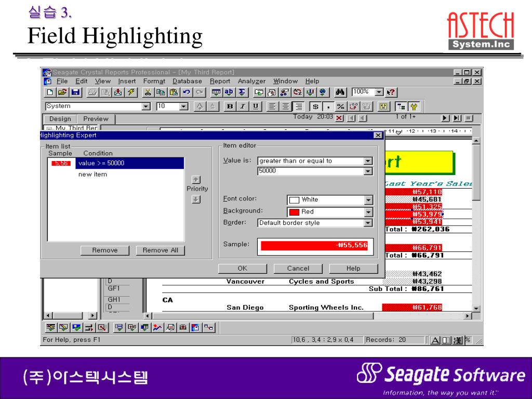Switch to the Preview tab

point(96,119)
